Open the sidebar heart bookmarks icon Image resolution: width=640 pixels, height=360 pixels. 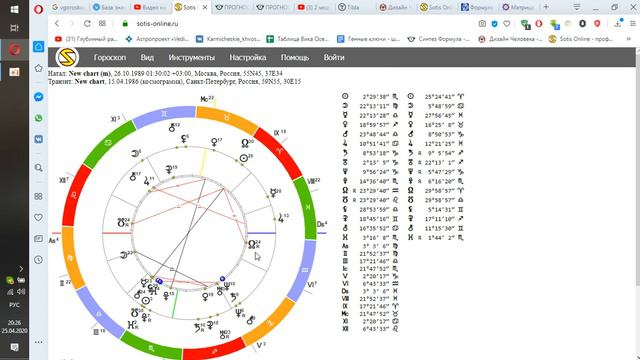tap(38, 217)
